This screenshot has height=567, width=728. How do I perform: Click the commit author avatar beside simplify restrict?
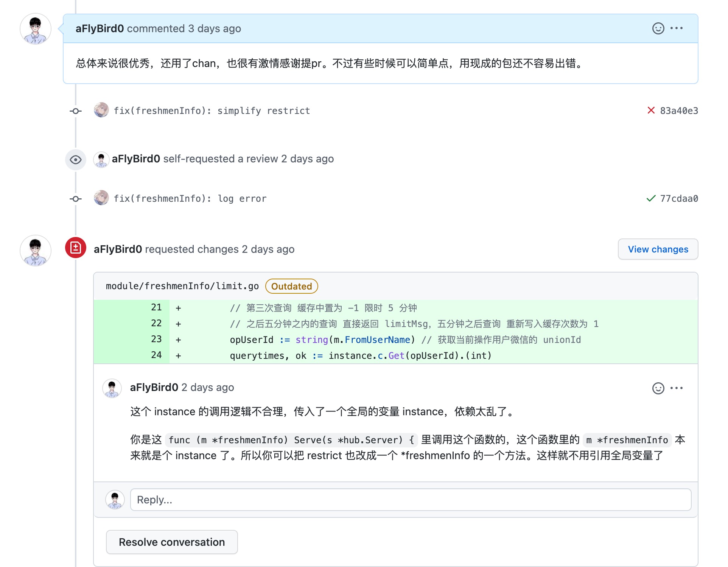click(x=101, y=110)
